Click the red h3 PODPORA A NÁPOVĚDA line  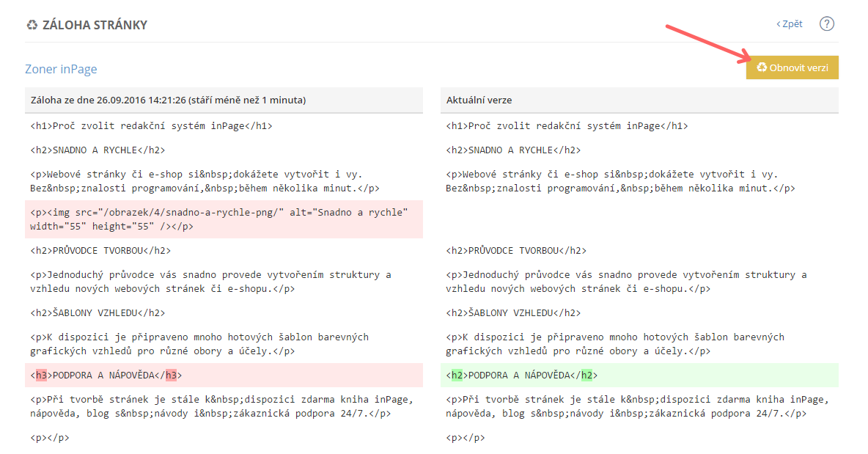(x=106, y=376)
